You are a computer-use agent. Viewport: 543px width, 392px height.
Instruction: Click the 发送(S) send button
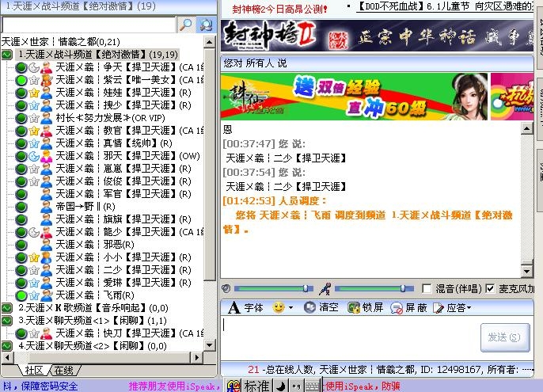[x=505, y=337]
